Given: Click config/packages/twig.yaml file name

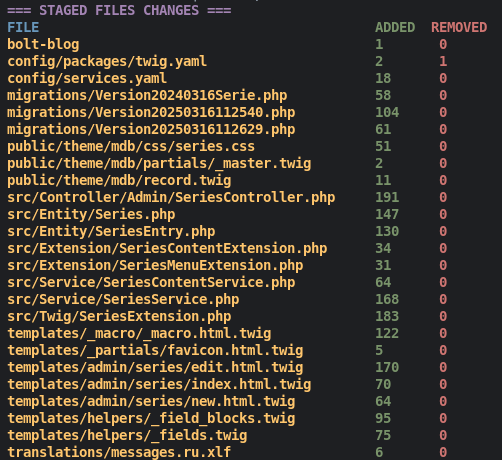Looking at the screenshot, I should pyautogui.click(x=107, y=62).
